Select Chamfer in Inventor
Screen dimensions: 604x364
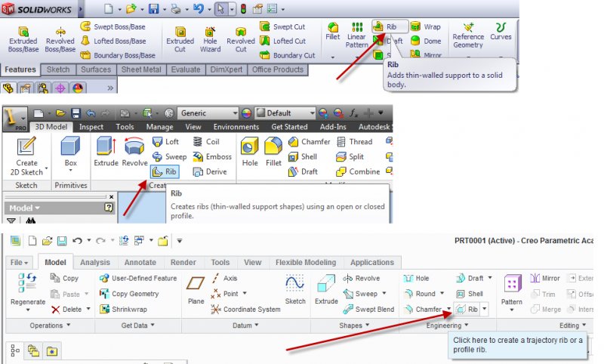coord(310,142)
